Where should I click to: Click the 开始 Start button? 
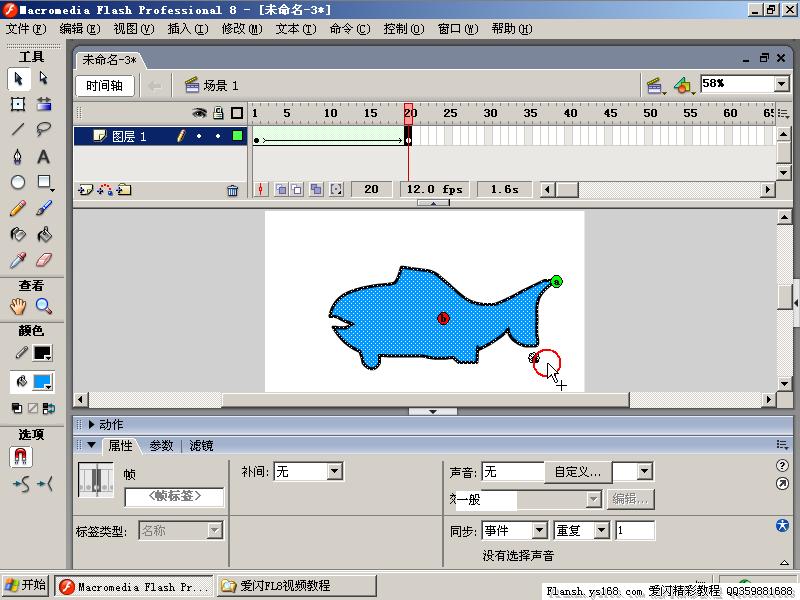[25, 585]
